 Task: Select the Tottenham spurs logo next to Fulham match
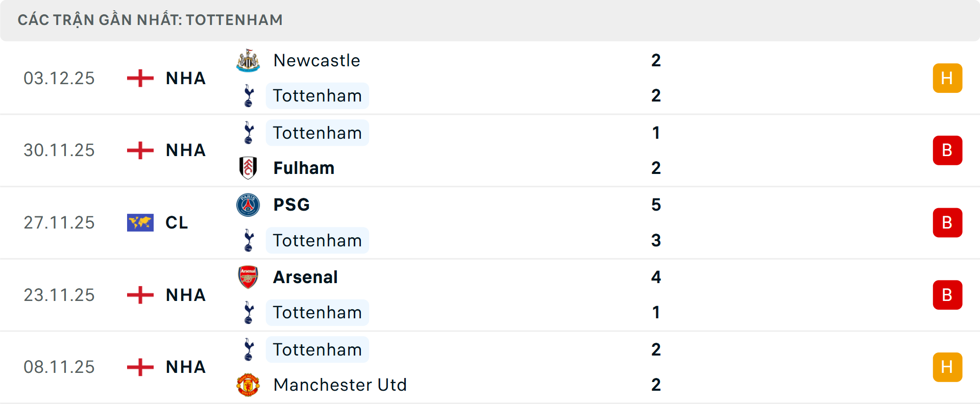point(248,133)
